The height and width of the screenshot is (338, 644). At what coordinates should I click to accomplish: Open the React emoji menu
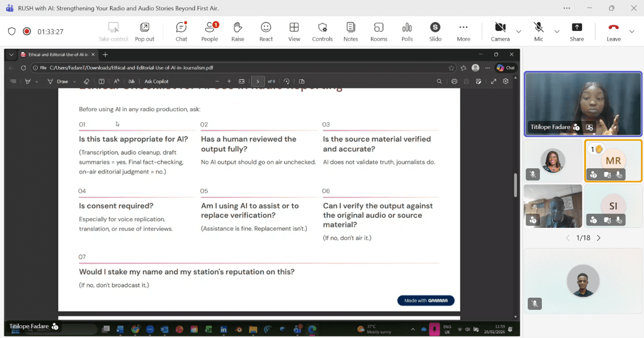tap(266, 31)
